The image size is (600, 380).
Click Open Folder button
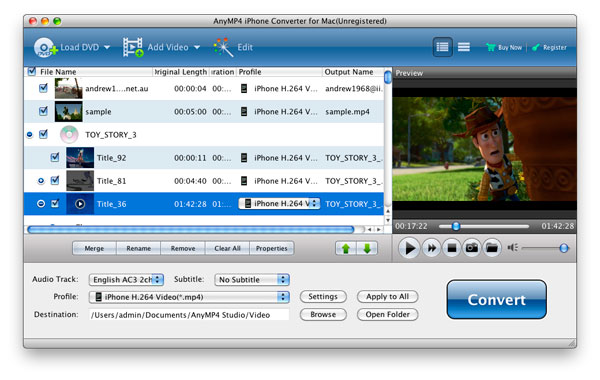[387, 315]
